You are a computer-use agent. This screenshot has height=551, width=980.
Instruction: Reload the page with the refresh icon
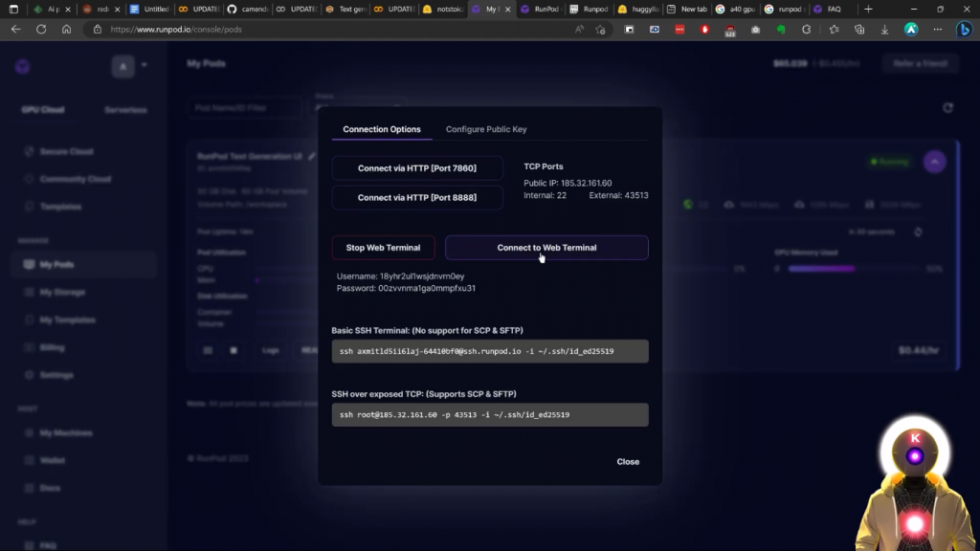(41, 30)
